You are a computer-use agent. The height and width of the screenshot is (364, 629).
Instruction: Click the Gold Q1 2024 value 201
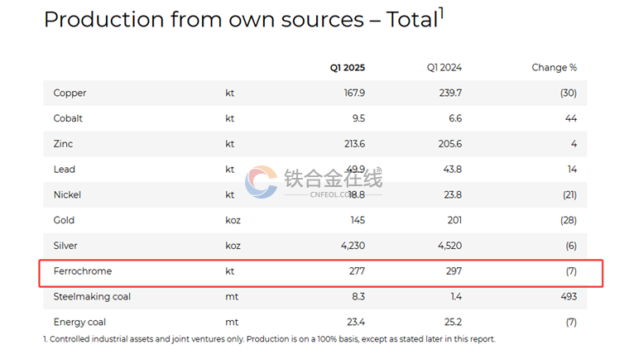click(455, 221)
